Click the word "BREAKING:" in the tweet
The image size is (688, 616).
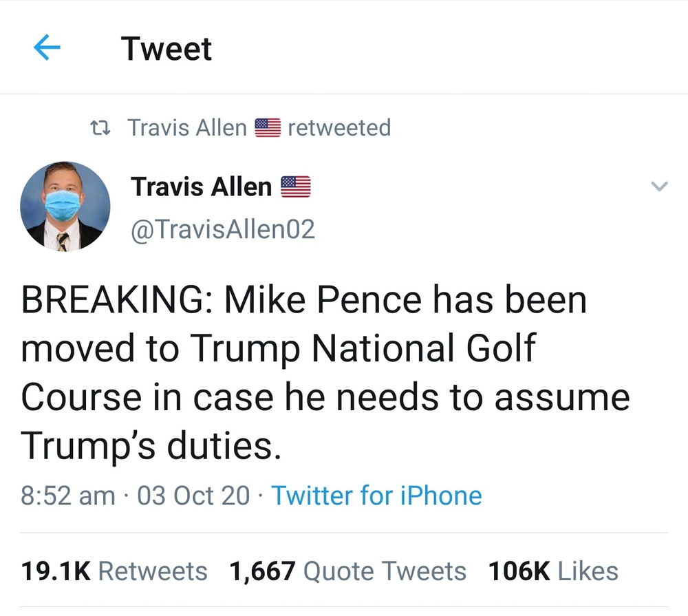116,301
